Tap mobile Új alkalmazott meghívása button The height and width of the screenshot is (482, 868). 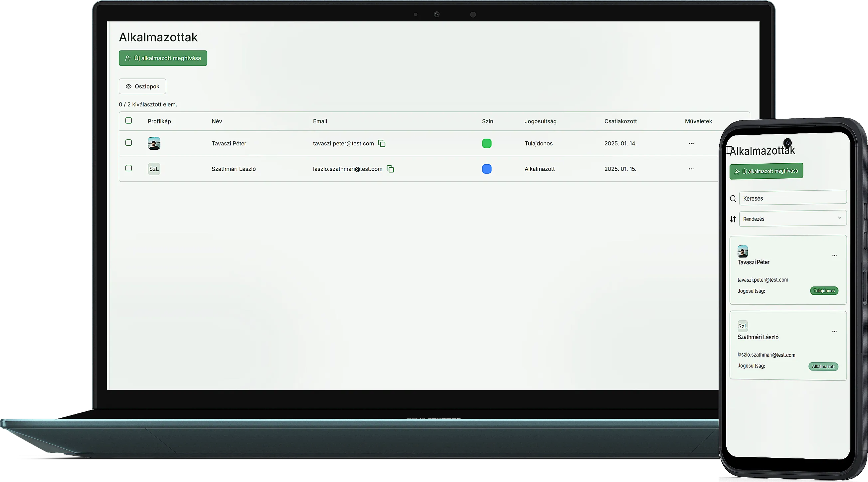pyautogui.click(x=766, y=171)
